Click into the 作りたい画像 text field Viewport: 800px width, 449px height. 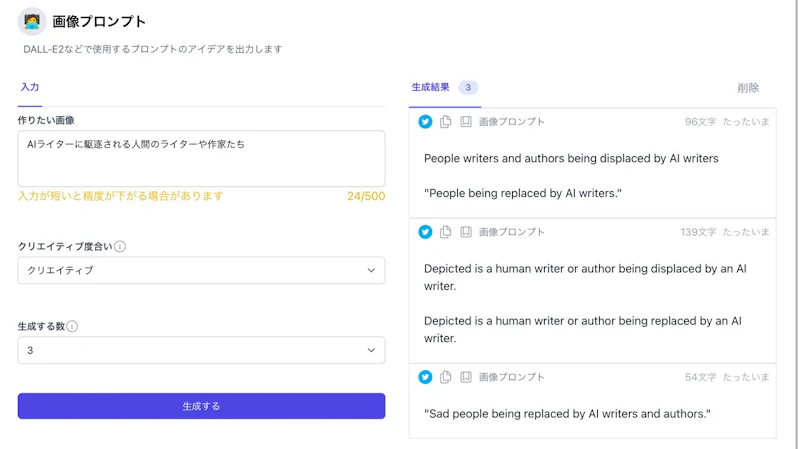click(201, 158)
